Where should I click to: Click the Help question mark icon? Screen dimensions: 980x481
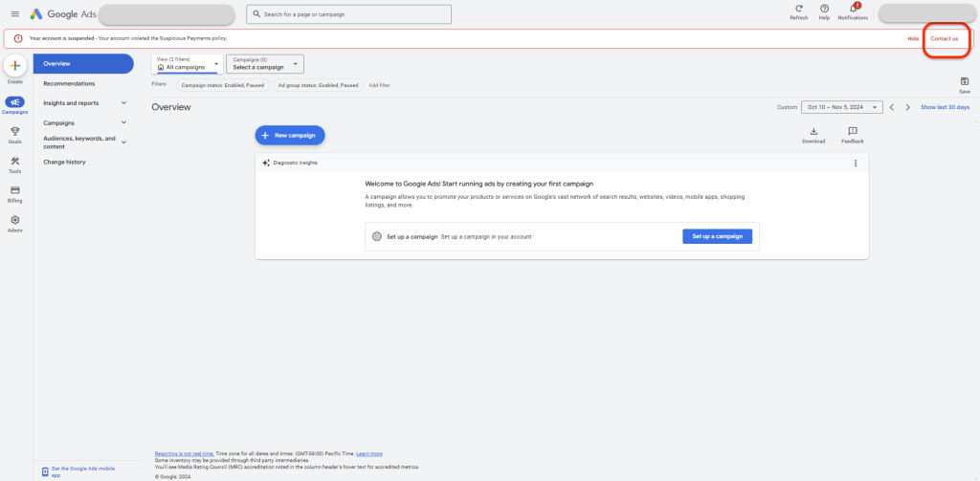tap(824, 10)
